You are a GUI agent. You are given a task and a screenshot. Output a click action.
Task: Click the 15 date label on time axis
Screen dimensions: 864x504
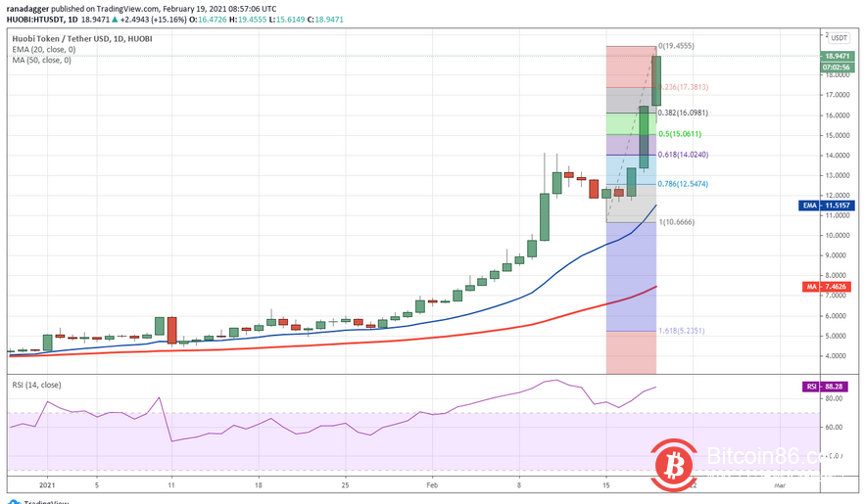[x=606, y=485]
